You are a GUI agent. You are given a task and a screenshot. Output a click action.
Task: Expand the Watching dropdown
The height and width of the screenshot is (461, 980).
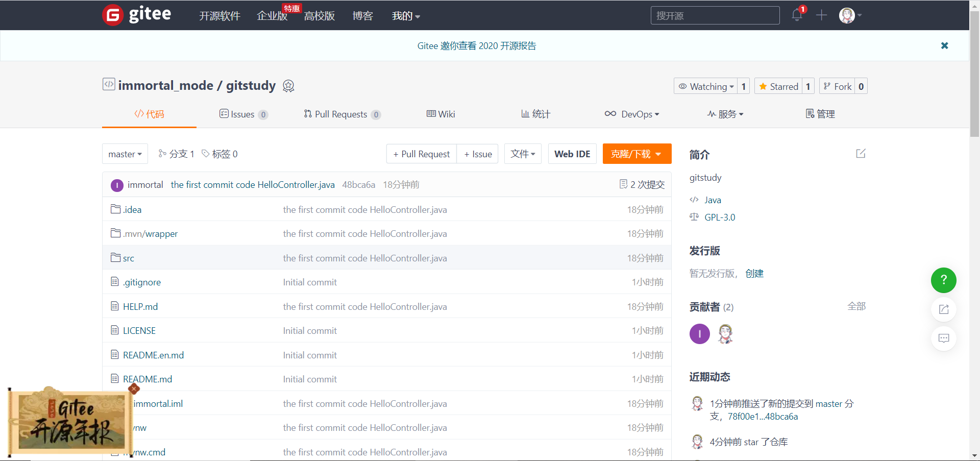(706, 86)
